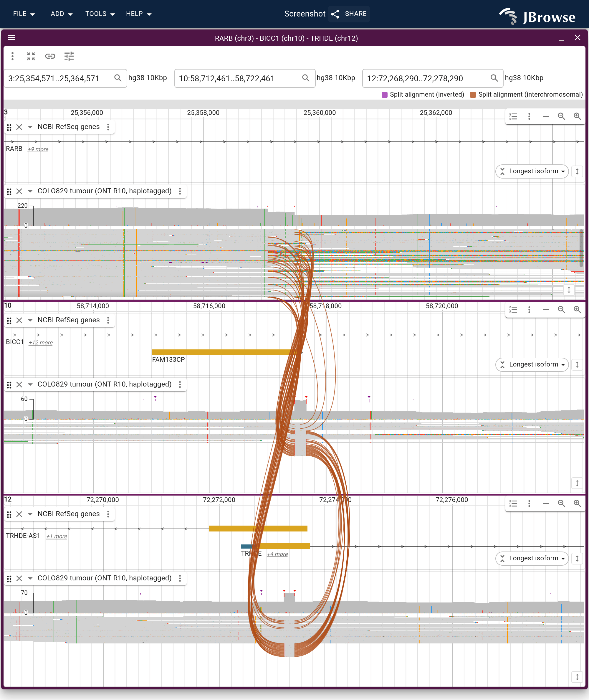Click Split alignment (interchromosomal) orange swatch
589x700 pixels.
coord(473,95)
